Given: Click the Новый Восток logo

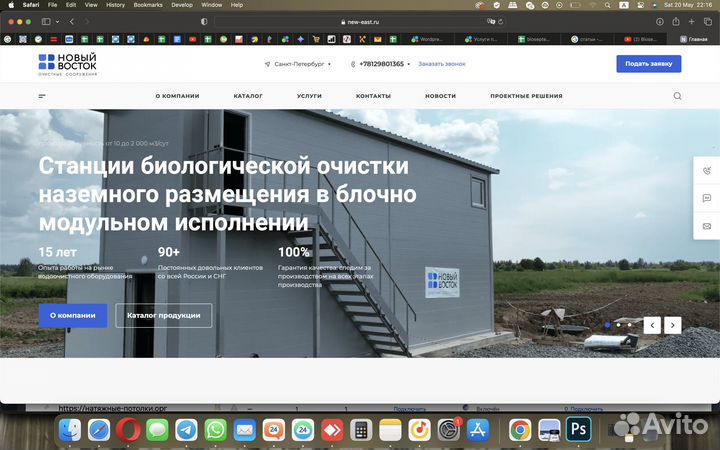Looking at the screenshot, I should [x=68, y=64].
